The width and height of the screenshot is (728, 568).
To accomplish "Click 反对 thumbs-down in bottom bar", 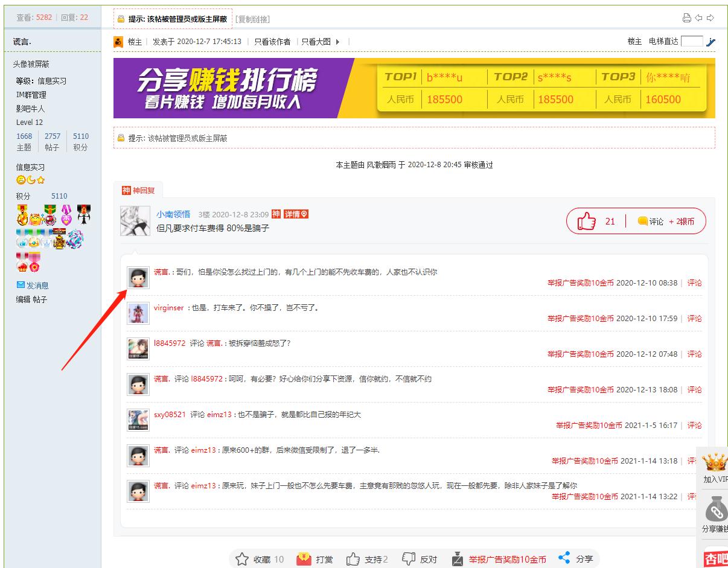I will (409, 560).
